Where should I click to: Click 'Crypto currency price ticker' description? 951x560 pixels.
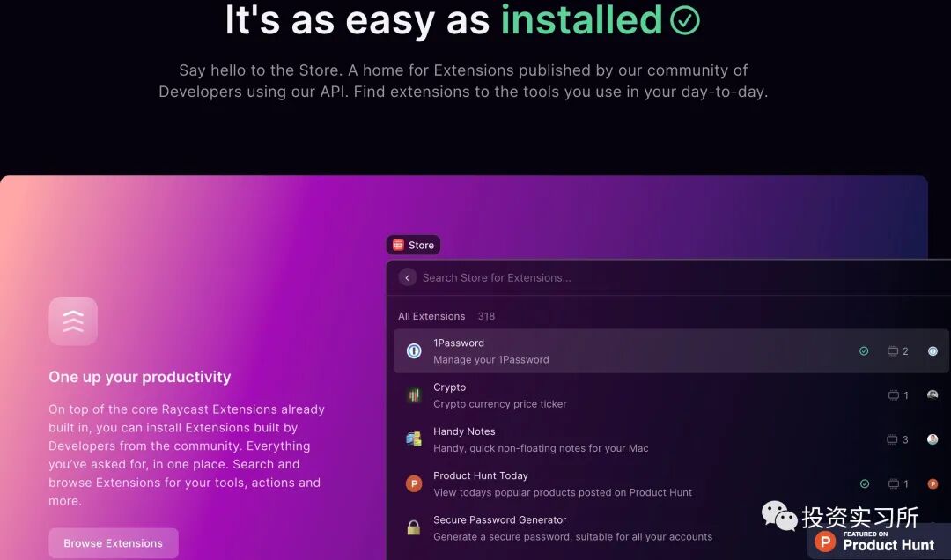[500, 404]
